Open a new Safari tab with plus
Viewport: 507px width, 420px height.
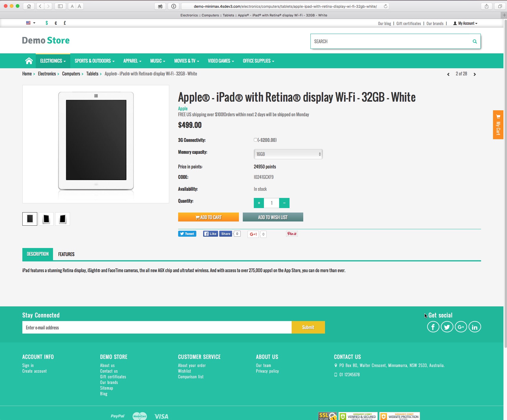504,15
